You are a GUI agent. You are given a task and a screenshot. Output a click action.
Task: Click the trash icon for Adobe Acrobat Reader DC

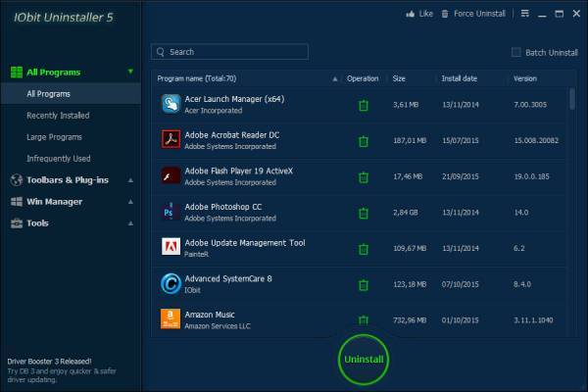(x=364, y=141)
